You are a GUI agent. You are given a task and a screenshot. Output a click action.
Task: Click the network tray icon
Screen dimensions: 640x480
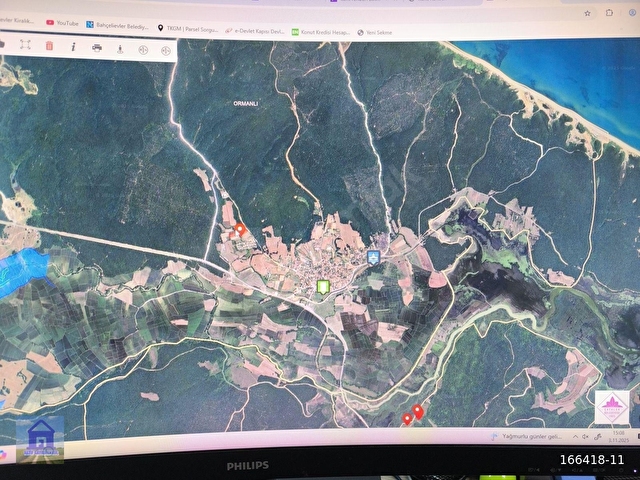point(598,437)
